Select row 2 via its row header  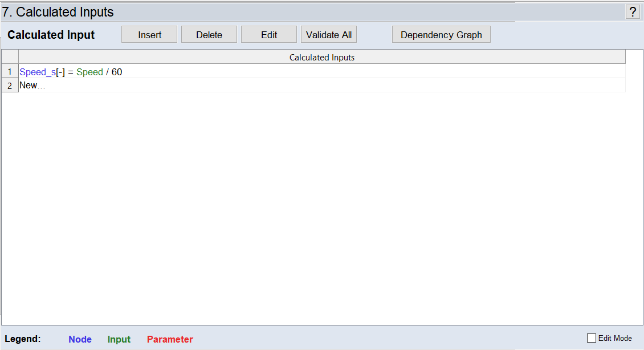10,86
